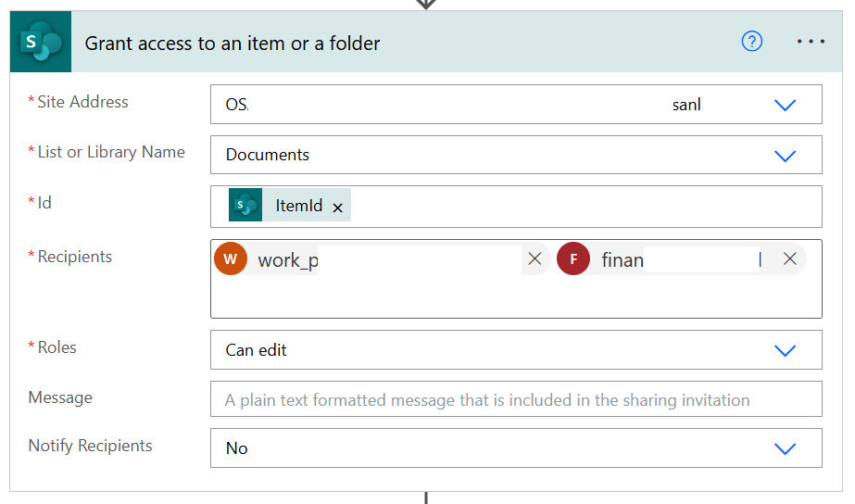Remove the finan recipient
The height and width of the screenshot is (504, 855).
[x=789, y=259]
